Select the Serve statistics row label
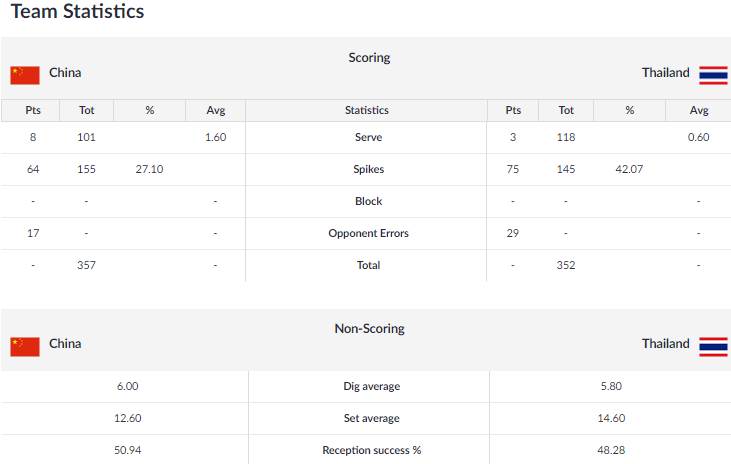The height and width of the screenshot is (464, 731). [x=368, y=137]
